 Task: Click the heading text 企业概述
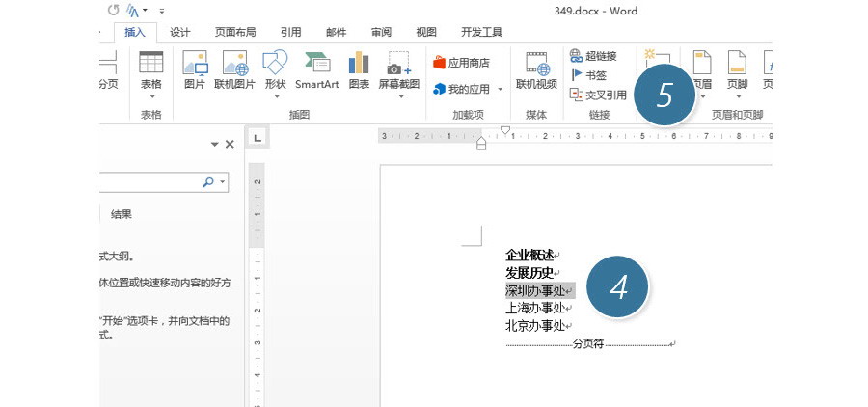(529, 255)
